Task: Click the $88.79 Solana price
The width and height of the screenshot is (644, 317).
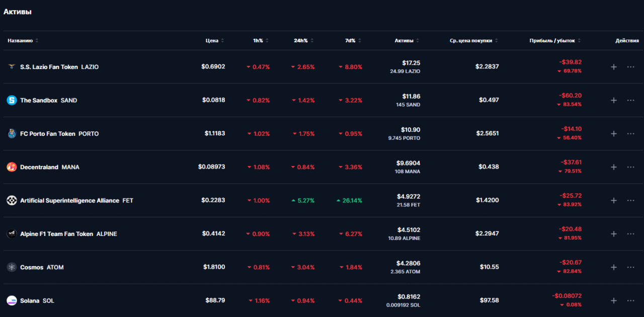Action: [215, 300]
